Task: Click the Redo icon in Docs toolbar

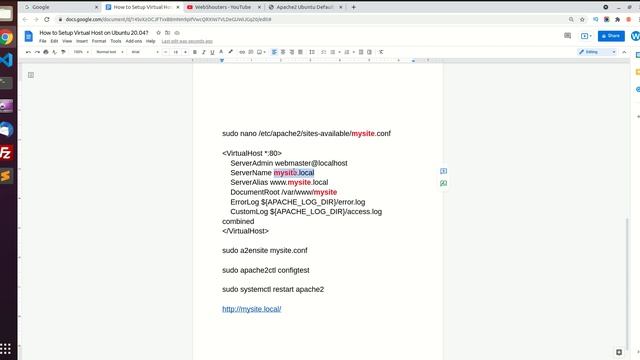Action: 37,52
